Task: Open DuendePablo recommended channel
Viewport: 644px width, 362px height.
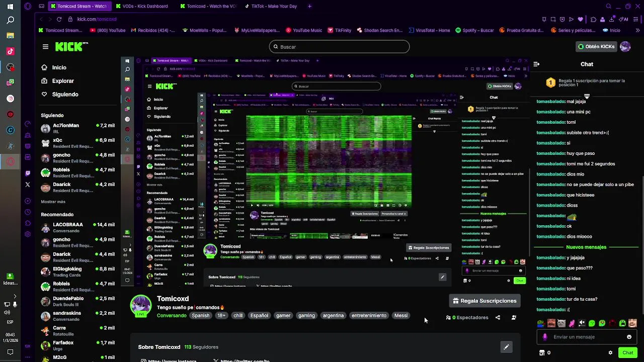Action: pos(78,301)
